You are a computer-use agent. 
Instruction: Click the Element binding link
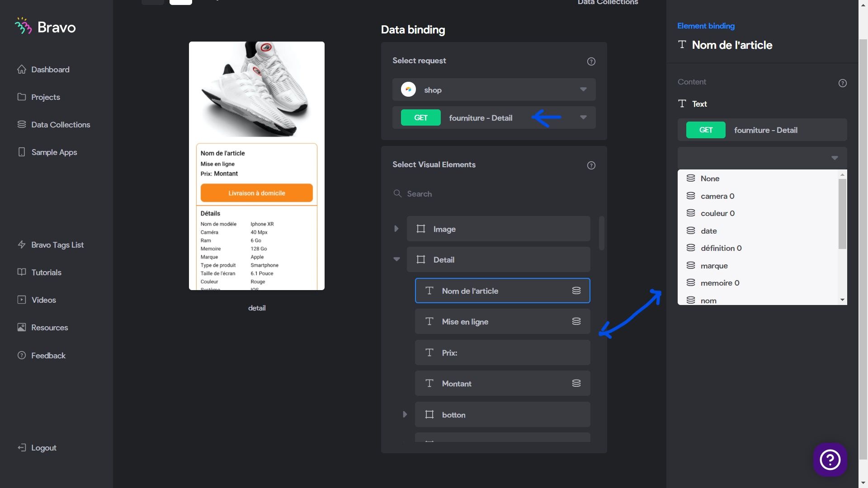[x=706, y=26]
